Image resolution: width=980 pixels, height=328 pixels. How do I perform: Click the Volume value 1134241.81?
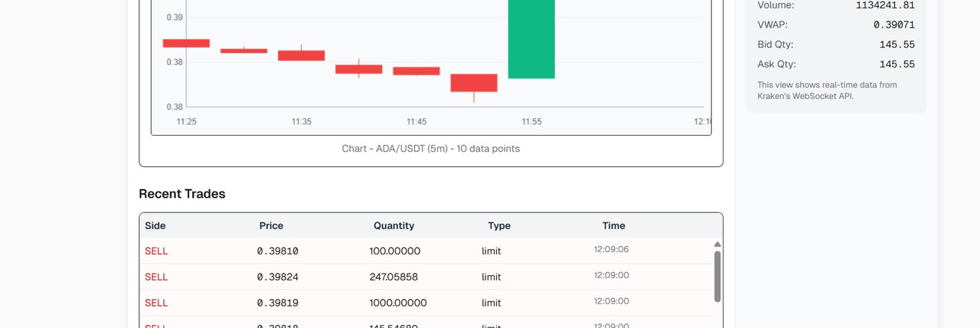[x=884, y=5]
